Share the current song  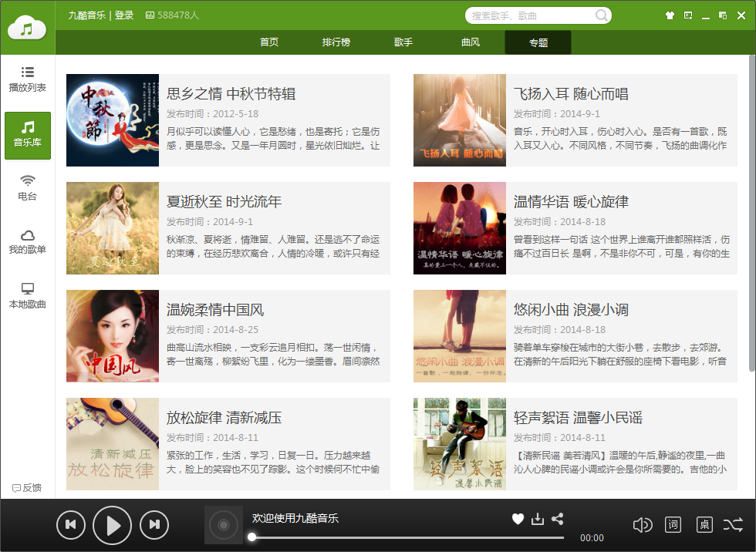click(x=558, y=519)
